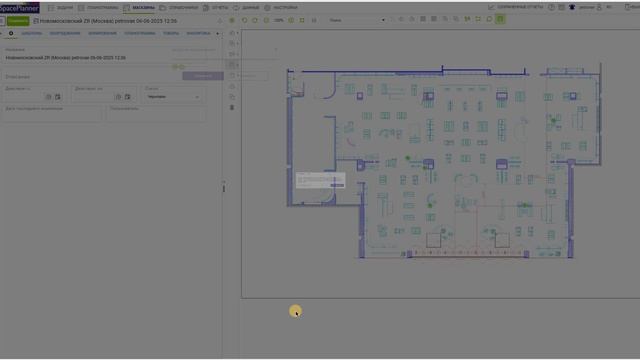
Task: Open the Планограммы top menu section
Action: coord(98,8)
